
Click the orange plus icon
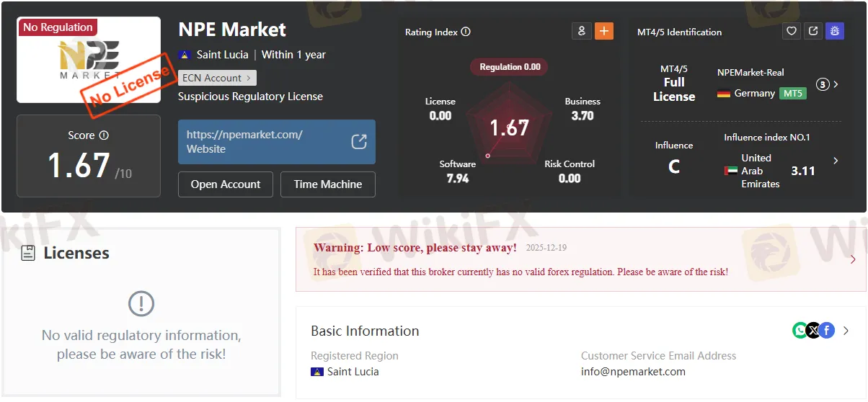[x=604, y=31]
